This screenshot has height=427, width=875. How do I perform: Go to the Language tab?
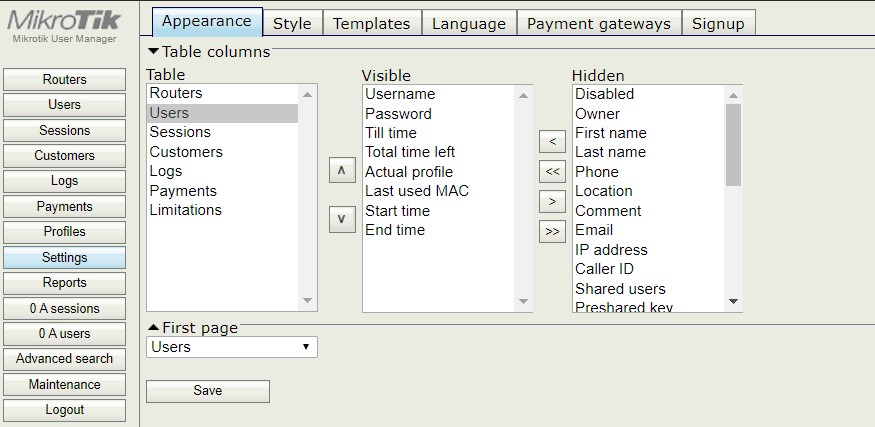click(468, 23)
